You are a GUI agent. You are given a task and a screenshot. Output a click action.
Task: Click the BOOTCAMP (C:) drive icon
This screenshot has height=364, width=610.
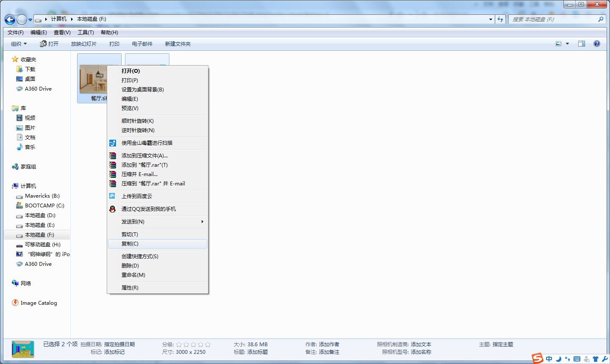[x=19, y=205]
